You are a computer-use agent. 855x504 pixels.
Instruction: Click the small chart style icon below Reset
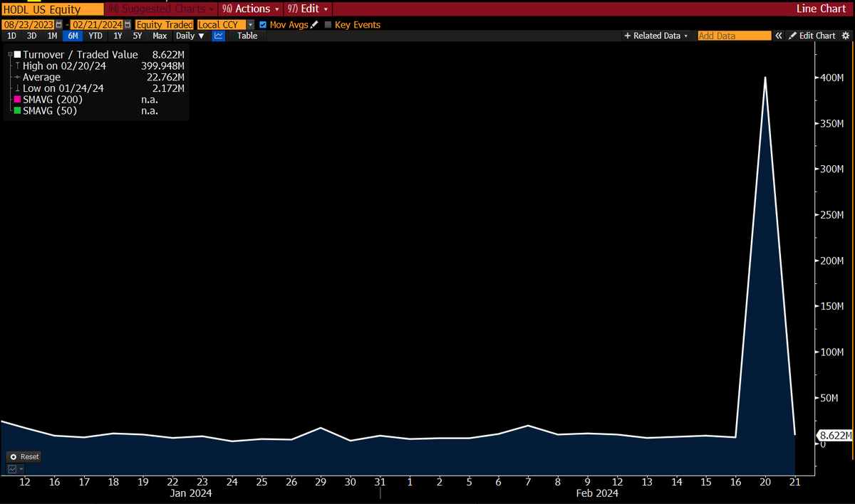(12, 469)
